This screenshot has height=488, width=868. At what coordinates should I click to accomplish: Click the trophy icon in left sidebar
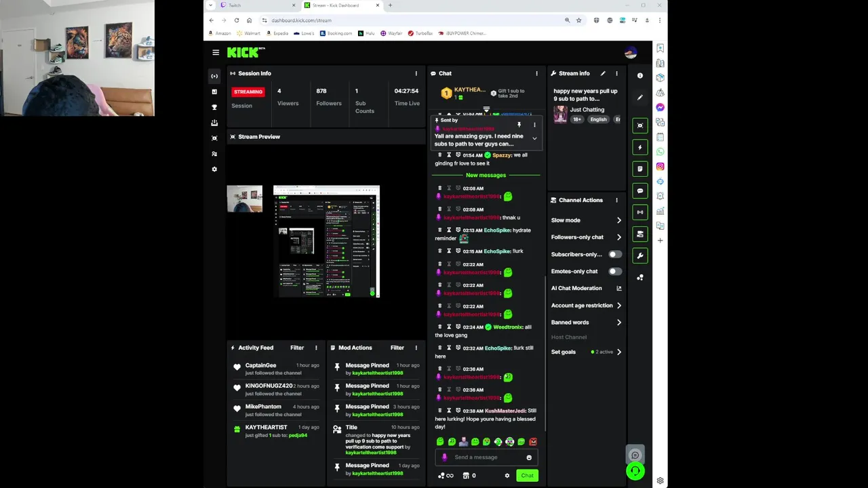214,107
